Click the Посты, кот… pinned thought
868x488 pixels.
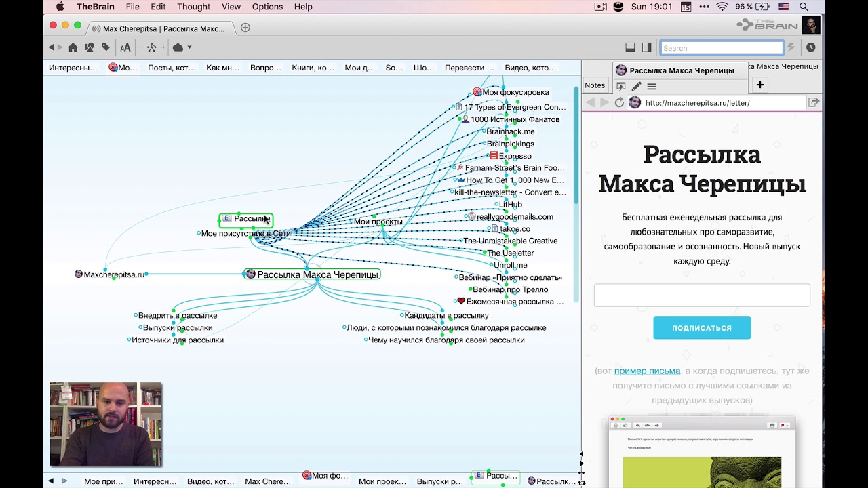[x=172, y=68]
